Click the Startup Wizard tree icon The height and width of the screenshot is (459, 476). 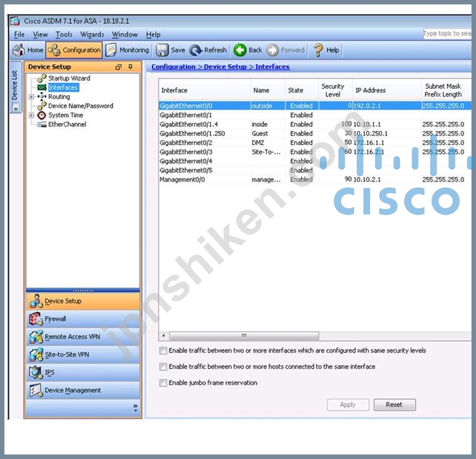42,78
